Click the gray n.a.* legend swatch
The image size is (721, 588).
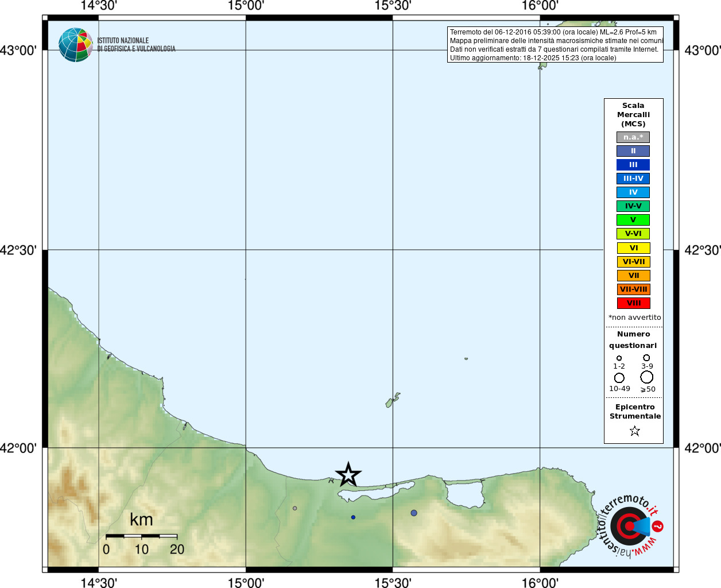633,137
